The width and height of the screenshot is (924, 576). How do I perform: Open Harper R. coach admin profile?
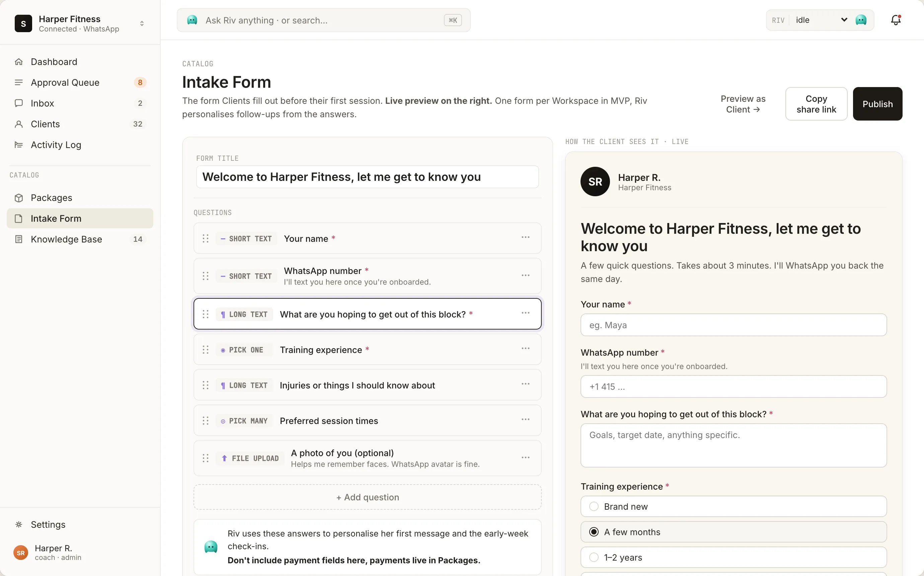tap(80, 552)
